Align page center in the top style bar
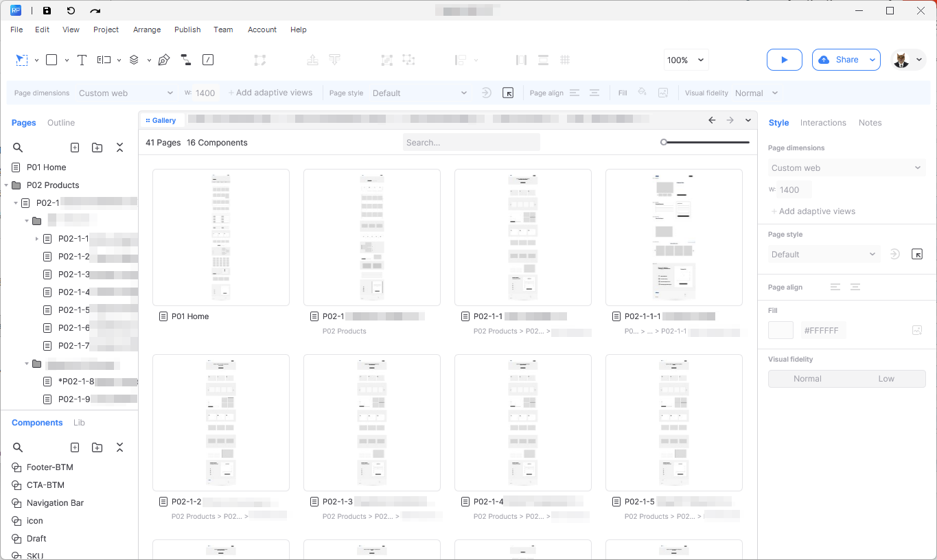 (x=594, y=93)
